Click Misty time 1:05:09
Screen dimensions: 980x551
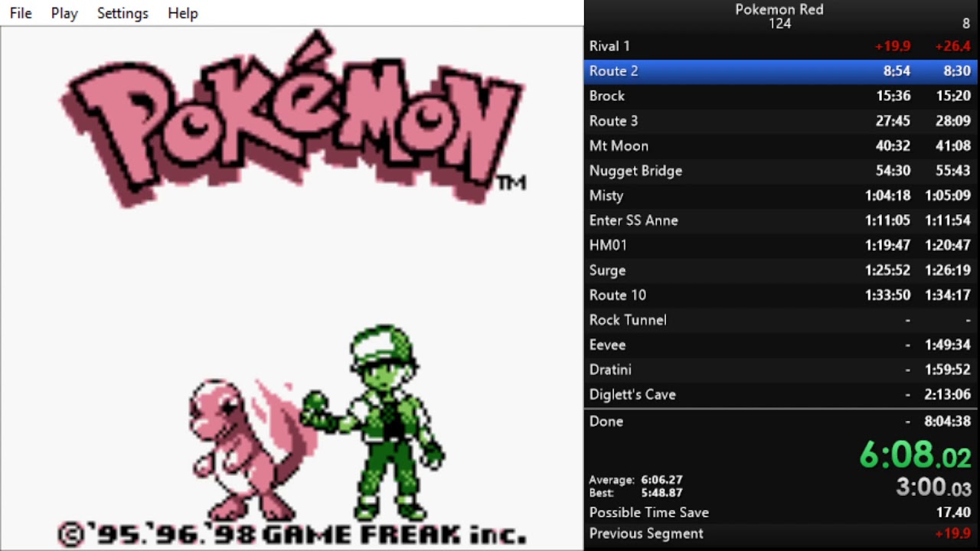948,195
